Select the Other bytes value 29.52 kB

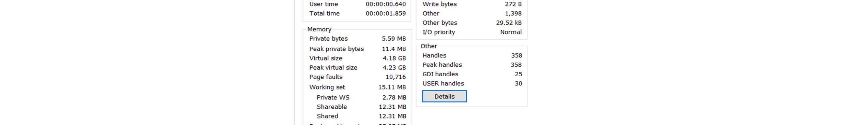509,23
